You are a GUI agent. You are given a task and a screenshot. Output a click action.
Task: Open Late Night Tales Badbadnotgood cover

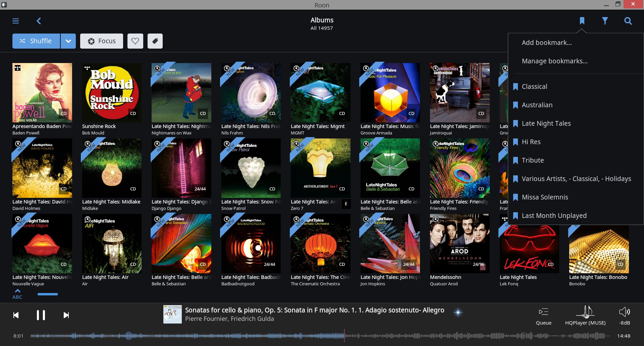tap(251, 243)
